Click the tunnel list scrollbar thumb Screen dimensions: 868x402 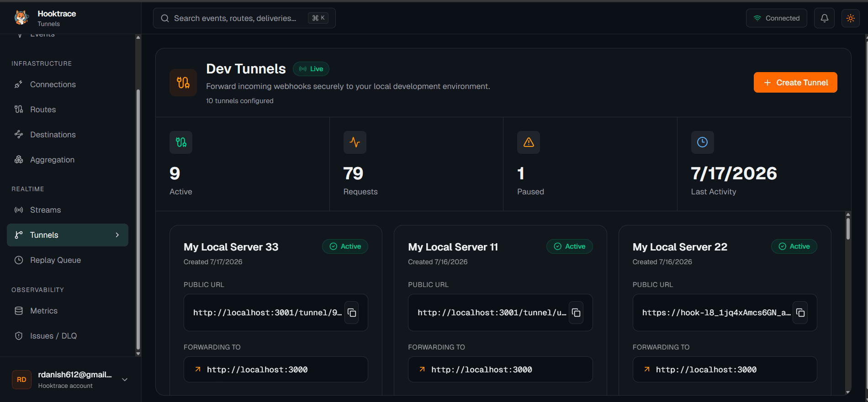pyautogui.click(x=848, y=229)
